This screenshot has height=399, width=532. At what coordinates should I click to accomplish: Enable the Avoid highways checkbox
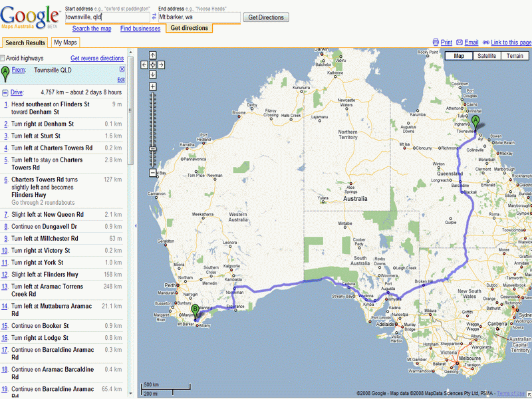coord(3,59)
